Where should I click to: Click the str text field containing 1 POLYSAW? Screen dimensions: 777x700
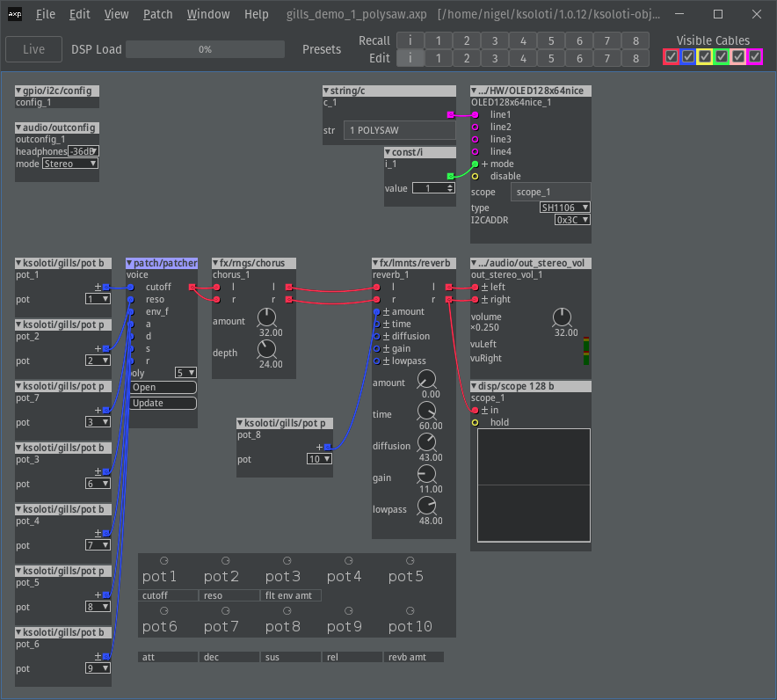(400, 130)
